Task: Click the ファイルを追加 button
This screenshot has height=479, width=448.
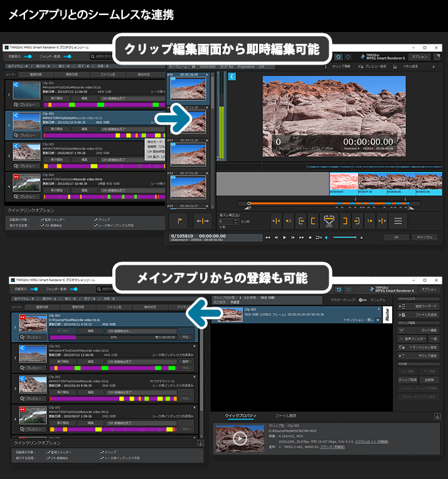Action: click(x=419, y=315)
